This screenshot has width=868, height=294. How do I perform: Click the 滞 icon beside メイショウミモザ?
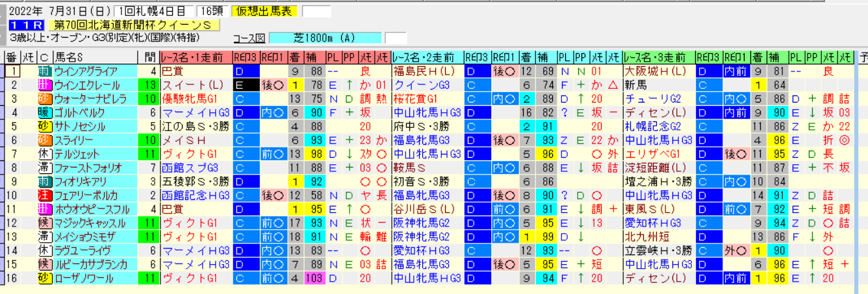click(45, 237)
